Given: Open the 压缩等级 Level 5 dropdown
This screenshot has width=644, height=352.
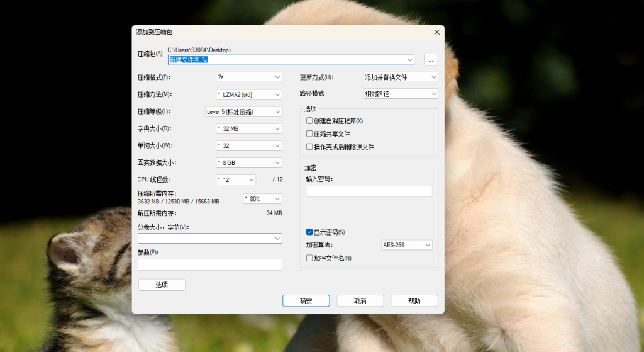Looking at the screenshot, I should [x=243, y=111].
